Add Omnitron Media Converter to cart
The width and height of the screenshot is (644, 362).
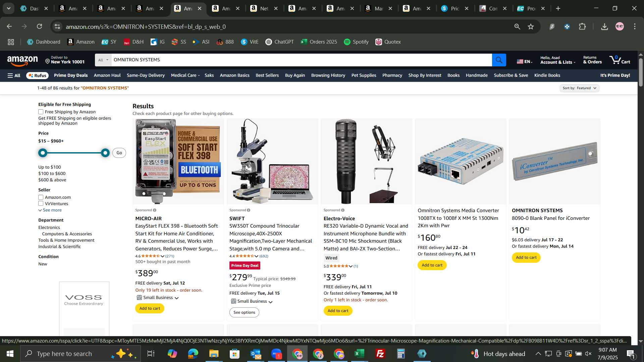point(432,265)
